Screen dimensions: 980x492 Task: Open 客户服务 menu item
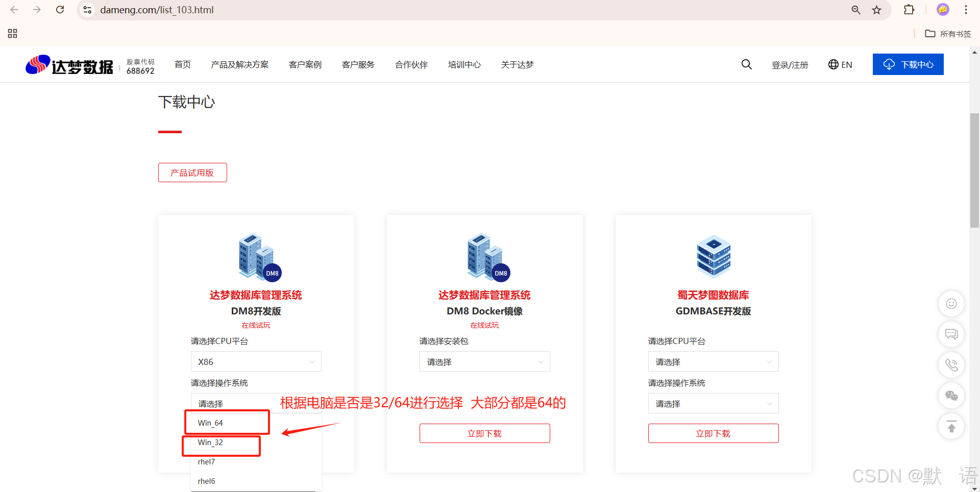pyautogui.click(x=358, y=64)
